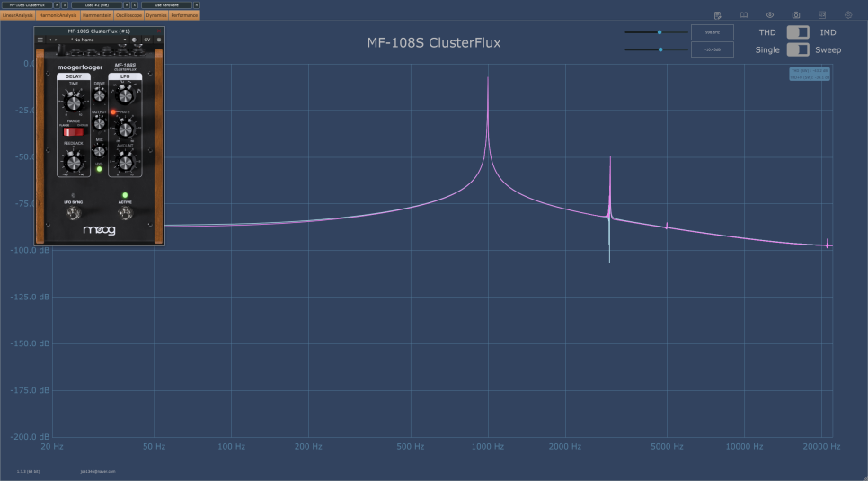This screenshot has height=481, width=868.
Task: Open the manual book icon
Action: coord(743,15)
